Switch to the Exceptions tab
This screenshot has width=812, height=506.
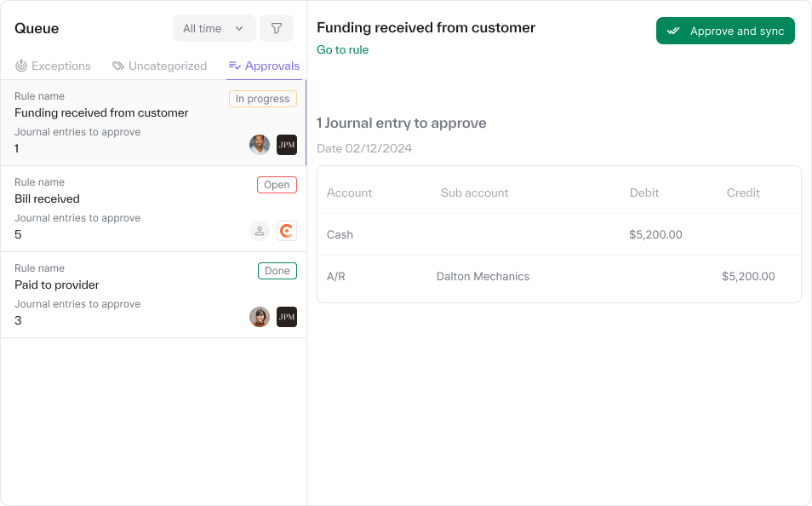point(53,66)
